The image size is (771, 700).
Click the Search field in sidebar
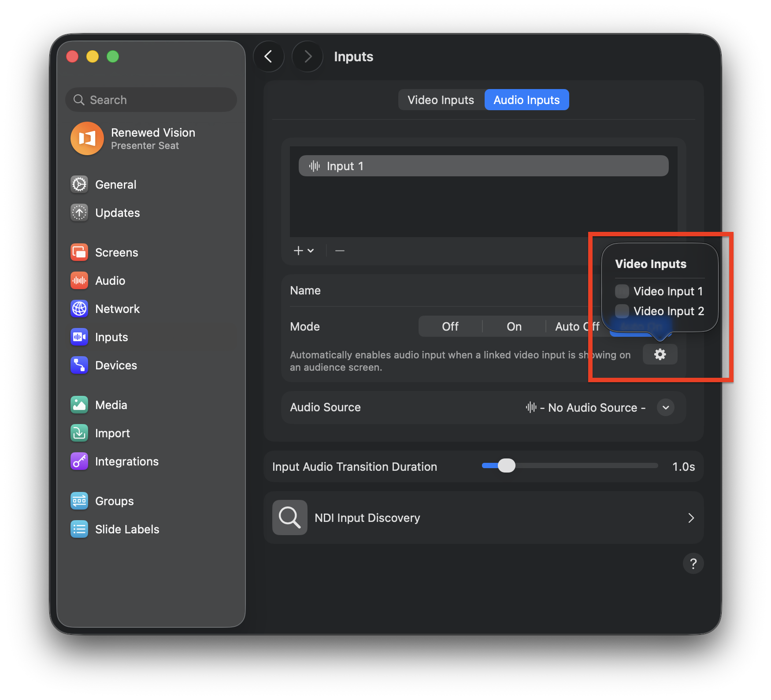[x=151, y=100]
